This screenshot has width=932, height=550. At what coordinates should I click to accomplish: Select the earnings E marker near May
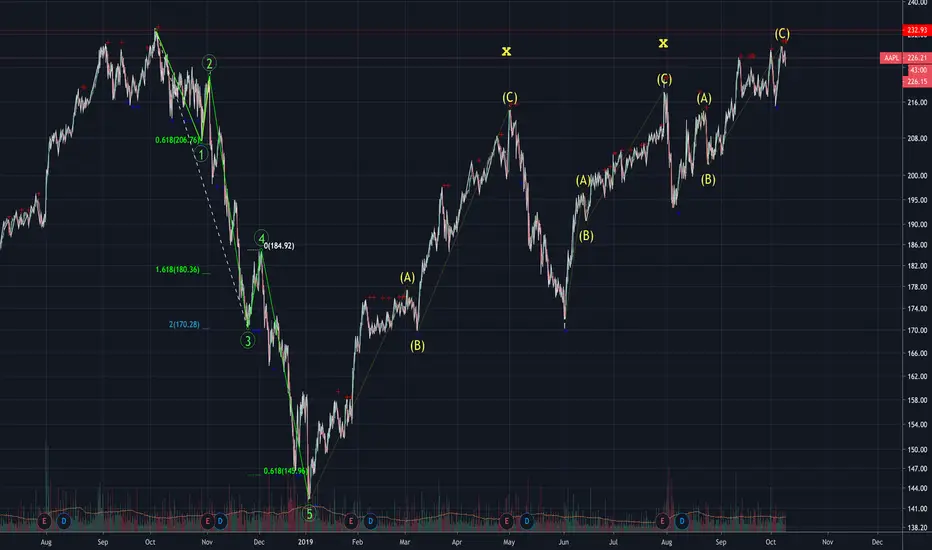click(x=506, y=521)
